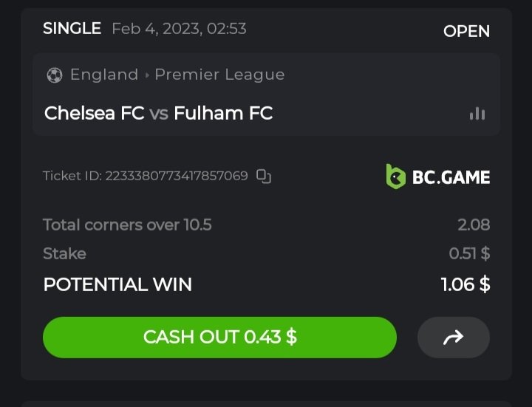Open the Premier League link
This screenshot has width=532, height=407.
(219, 75)
